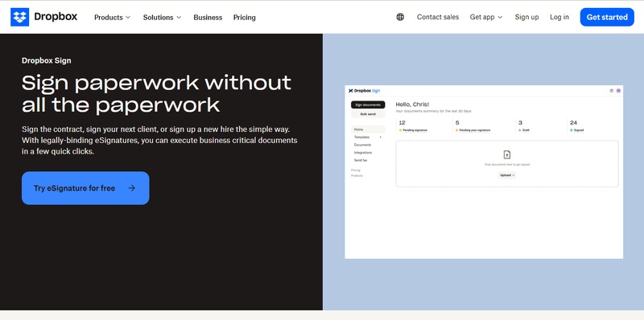Screen dimensions: 644x320
Task: Expand the Solutions dropdown menu
Action: click(162, 17)
